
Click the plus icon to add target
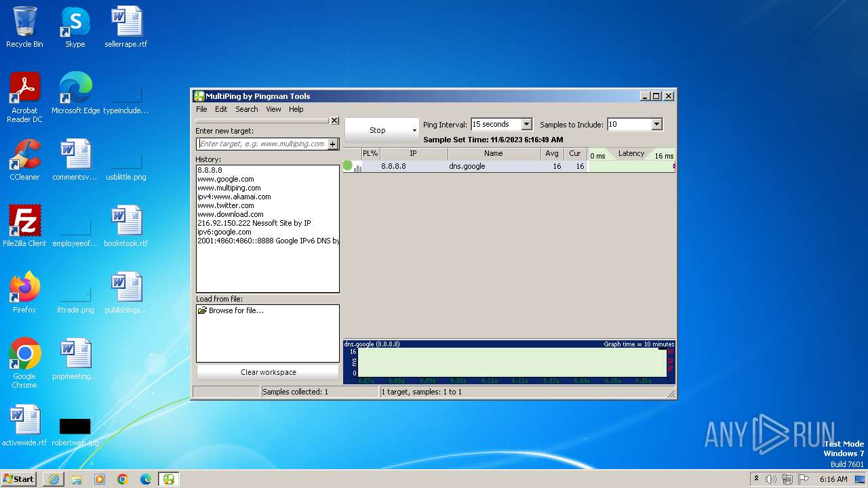pos(333,144)
